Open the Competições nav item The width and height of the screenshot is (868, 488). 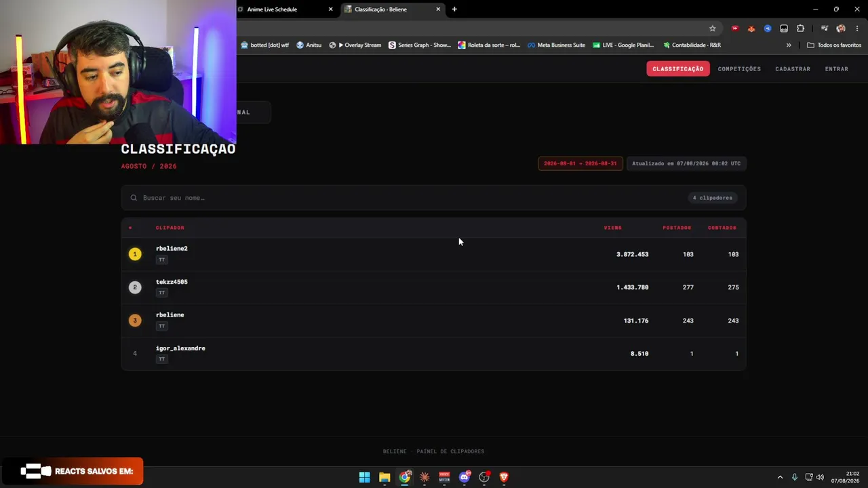coord(739,69)
